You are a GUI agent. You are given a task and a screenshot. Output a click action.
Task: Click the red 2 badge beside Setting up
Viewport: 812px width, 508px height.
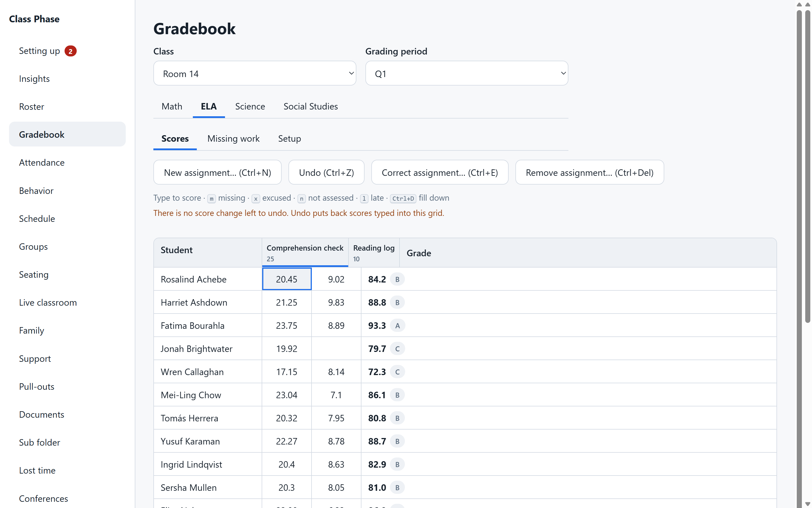(x=70, y=51)
